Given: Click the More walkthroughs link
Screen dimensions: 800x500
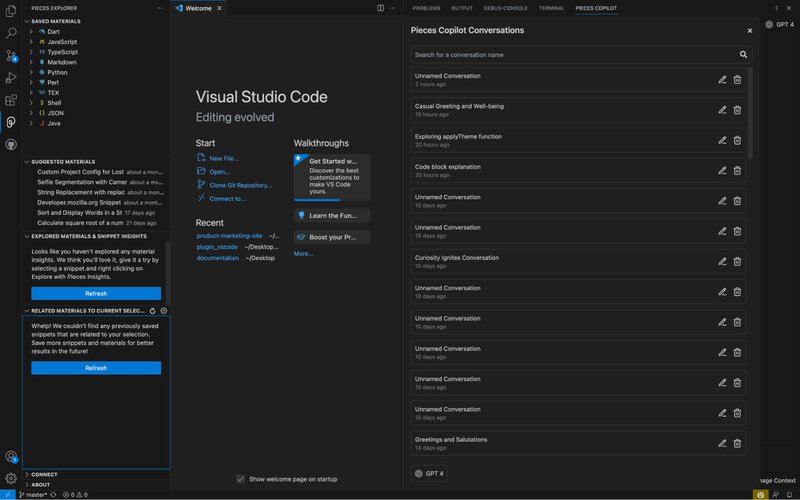Looking at the screenshot, I should click(303, 254).
